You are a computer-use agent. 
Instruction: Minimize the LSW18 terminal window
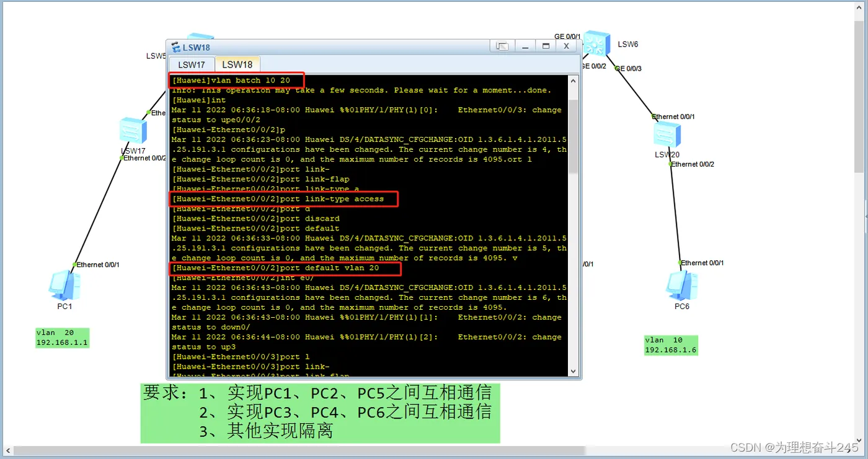(x=525, y=46)
